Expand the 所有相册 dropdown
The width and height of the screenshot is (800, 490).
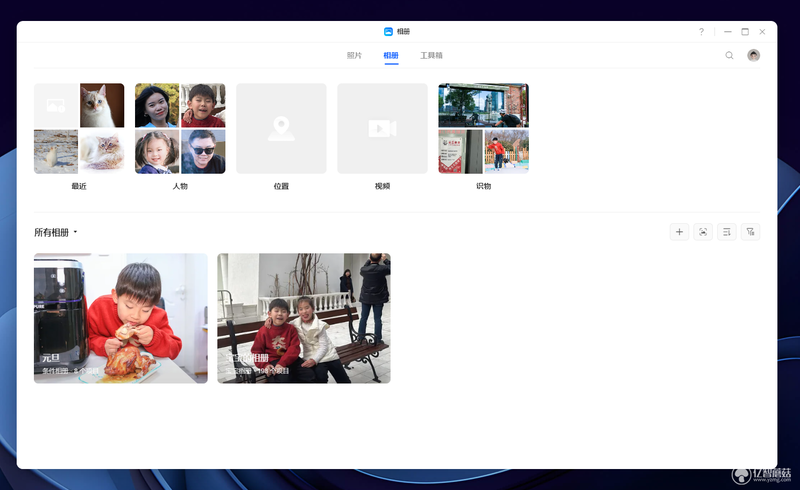(x=56, y=232)
